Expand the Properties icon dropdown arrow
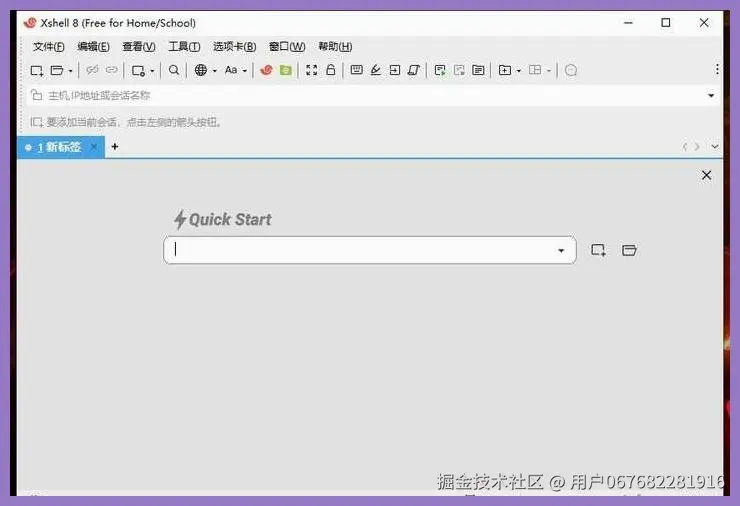 (152, 71)
